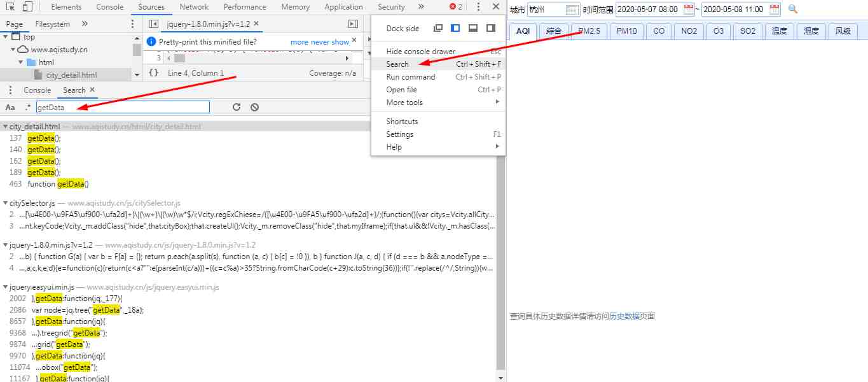Switch to the Elements panel
Viewport: 868px width, 382px height.
pyautogui.click(x=66, y=7)
